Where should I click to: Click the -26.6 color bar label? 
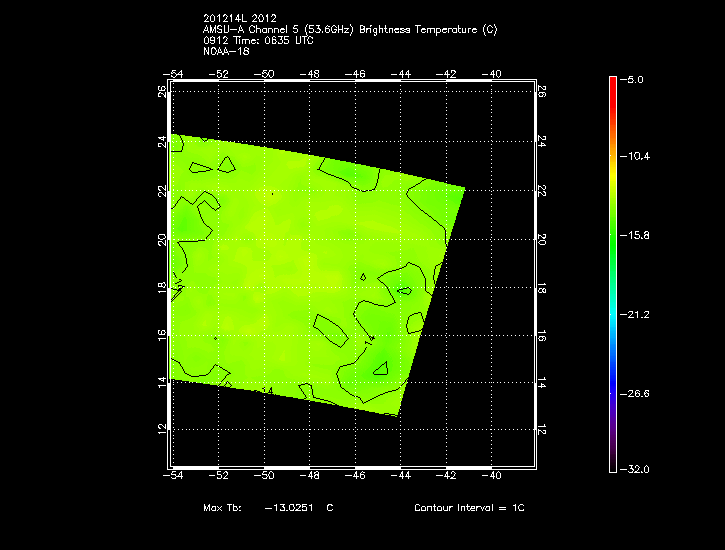(637, 394)
